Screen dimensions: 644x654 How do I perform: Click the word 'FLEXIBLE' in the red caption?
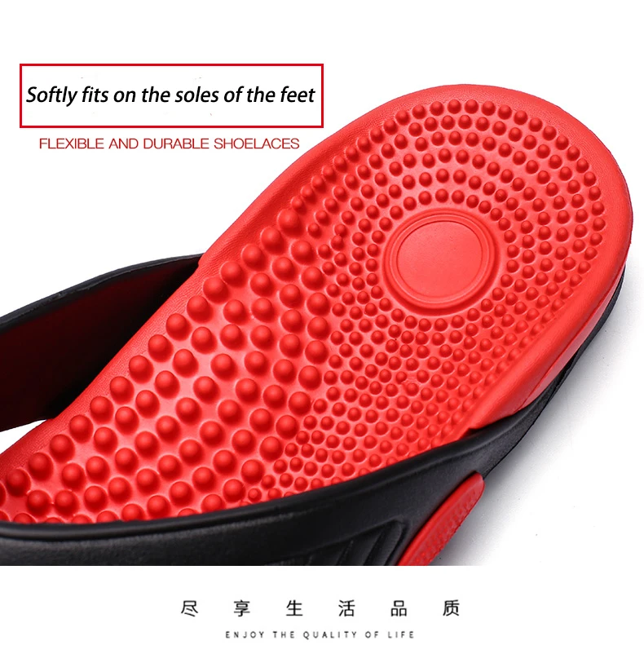tap(71, 144)
